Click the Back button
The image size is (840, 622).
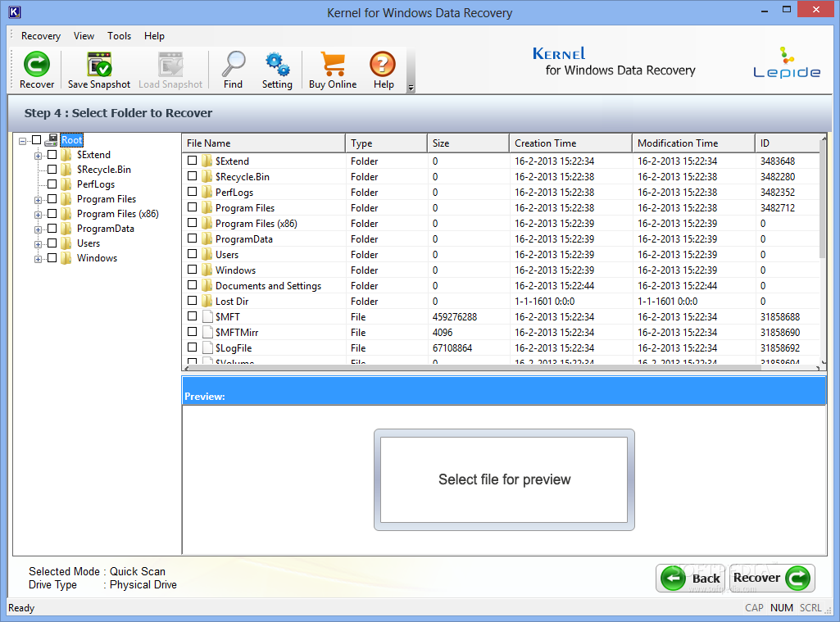[691, 578]
